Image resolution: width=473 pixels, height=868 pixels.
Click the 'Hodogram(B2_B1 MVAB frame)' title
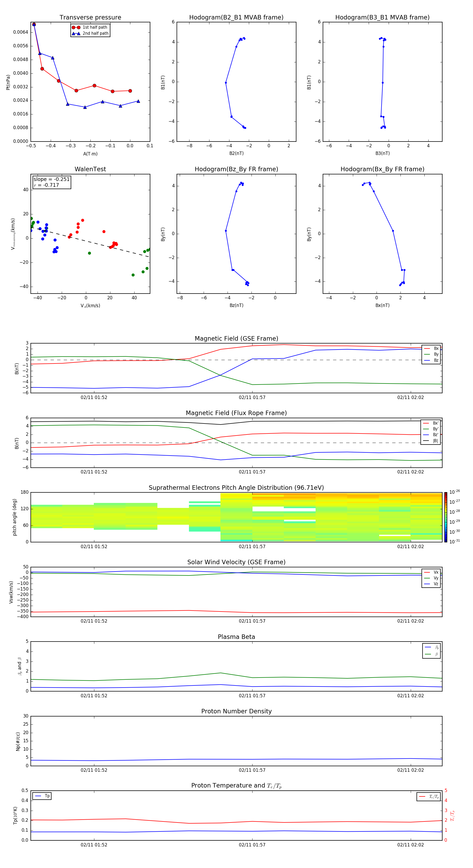(x=236, y=18)
